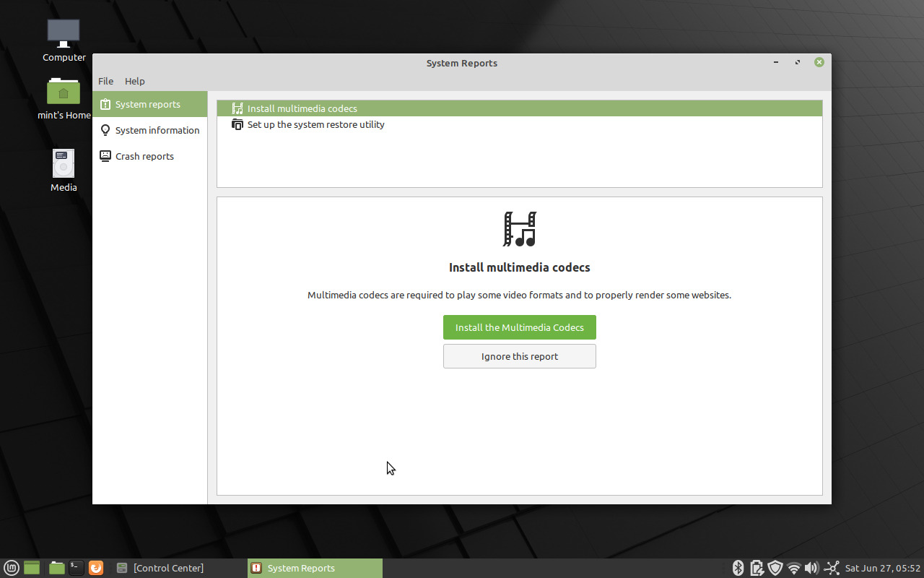This screenshot has width=924, height=578.
Task: Click the Show Desktop icon in the panel
Action: (32, 568)
